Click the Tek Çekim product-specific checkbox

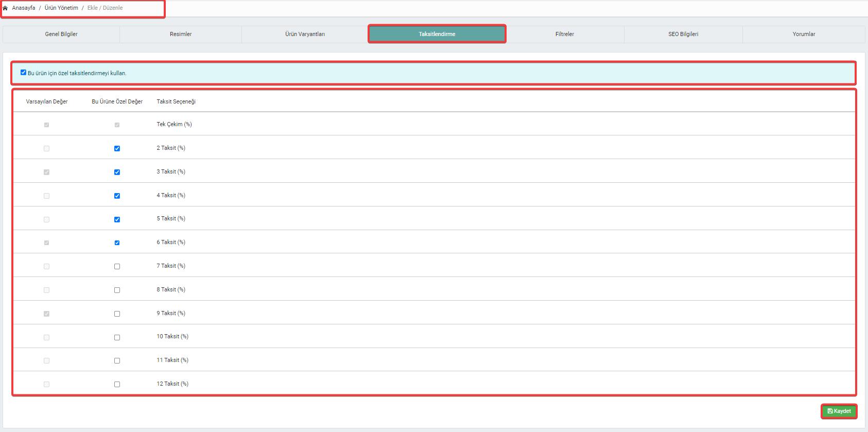[x=117, y=125]
